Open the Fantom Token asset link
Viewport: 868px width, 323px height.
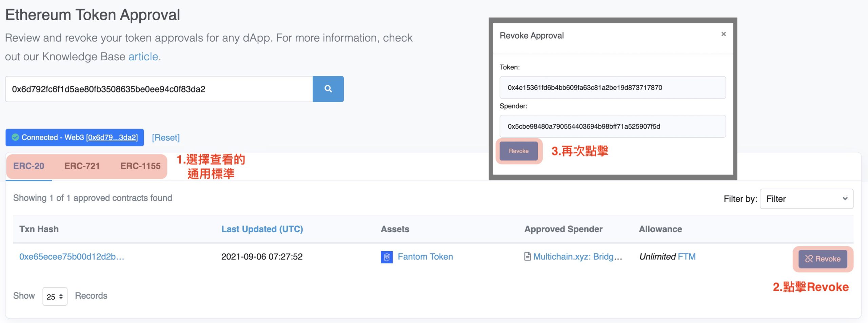425,257
